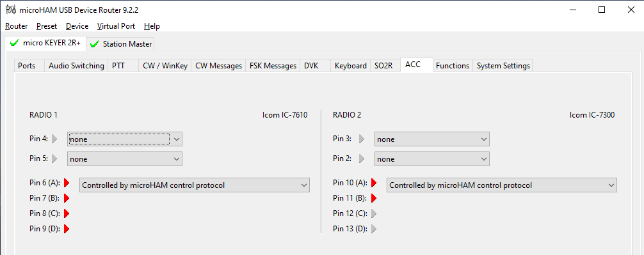This screenshot has height=255, width=644.
Task: Open the Pin 3 function dropdown
Action: pyautogui.click(x=431, y=139)
